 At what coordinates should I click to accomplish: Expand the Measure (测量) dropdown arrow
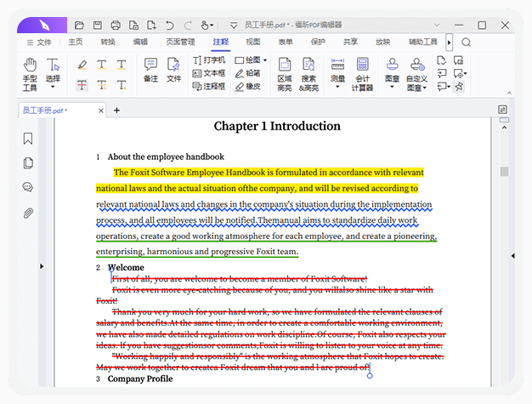337,87
